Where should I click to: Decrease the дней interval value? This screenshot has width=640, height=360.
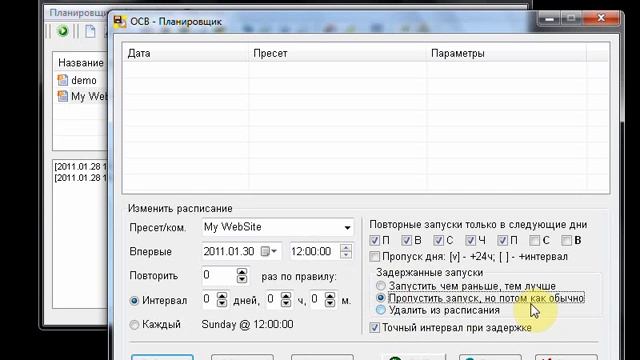tap(222, 304)
